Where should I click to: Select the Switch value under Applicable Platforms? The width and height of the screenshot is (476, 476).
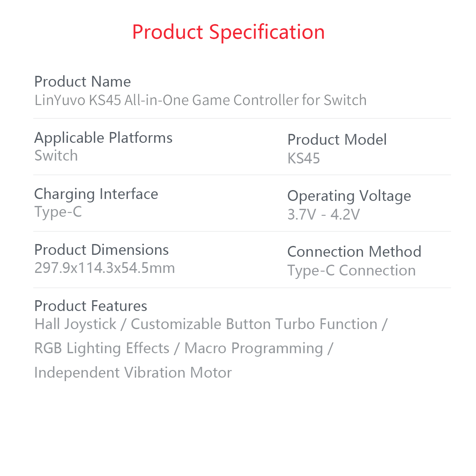(56, 155)
